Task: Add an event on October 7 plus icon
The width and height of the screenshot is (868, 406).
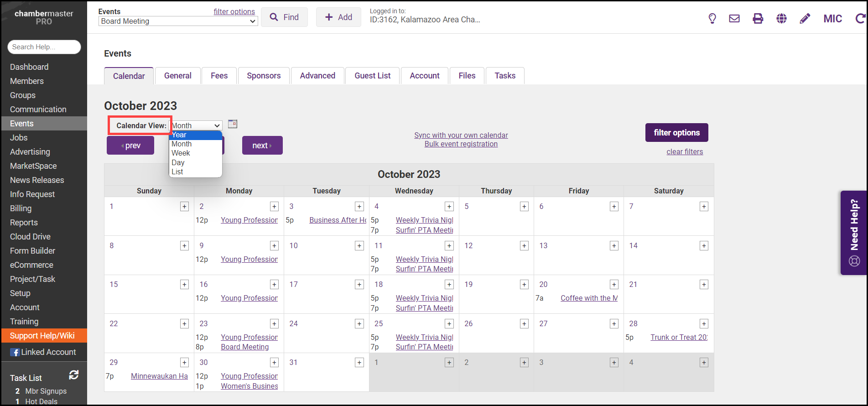Action: pyautogui.click(x=704, y=207)
